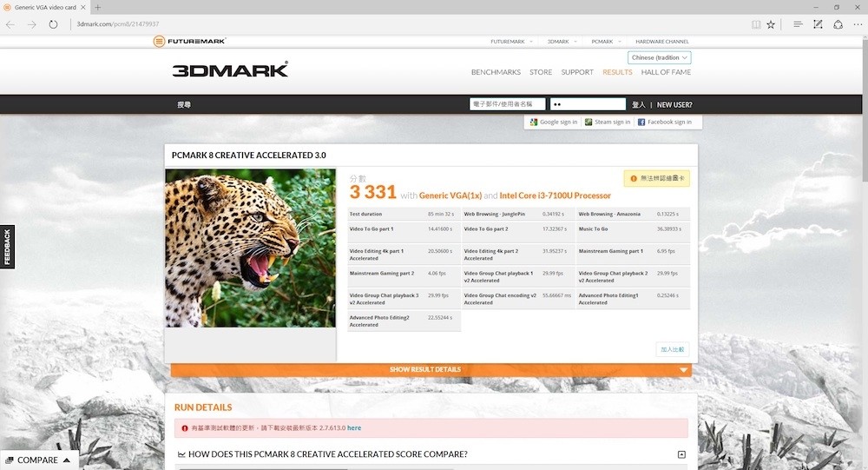This screenshot has height=470, width=868.
Task: Click the 登入 login link
Action: 638,105
